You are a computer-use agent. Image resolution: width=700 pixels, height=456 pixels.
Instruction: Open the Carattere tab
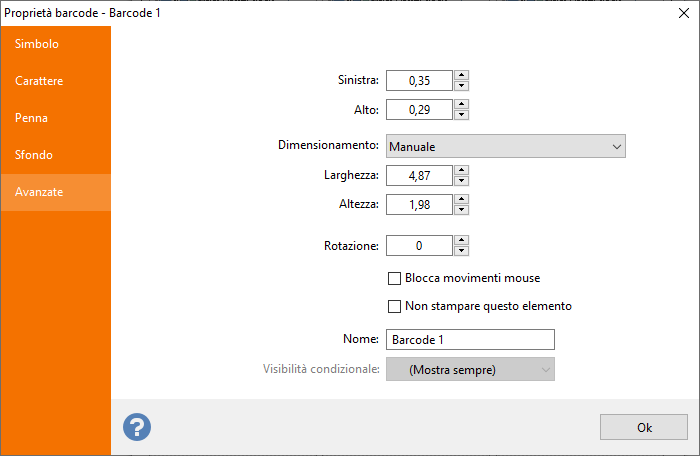pos(40,81)
